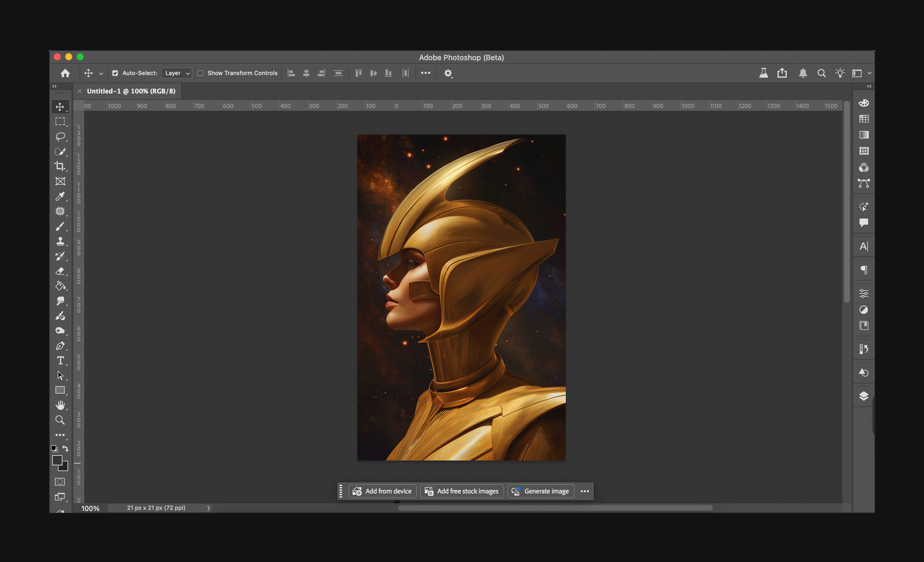The image size is (924, 562).
Task: Open the Auto-Select Layer dropdown
Action: [x=177, y=73]
